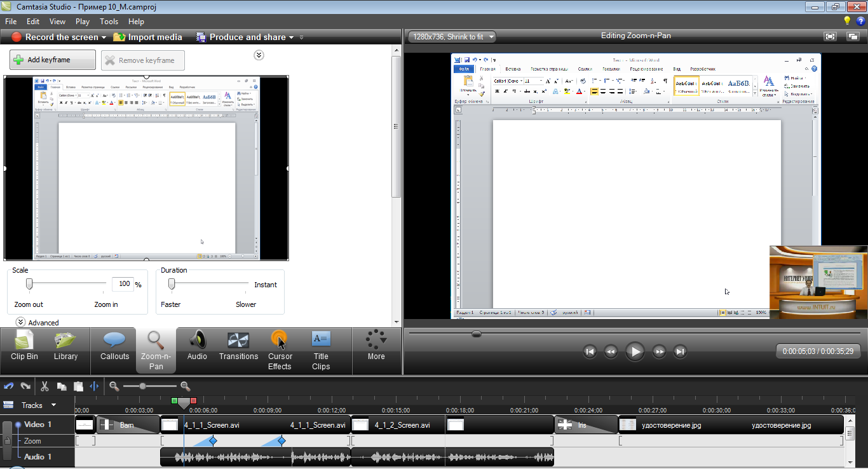Open the View menu
This screenshot has height=469, width=868.
[57, 22]
